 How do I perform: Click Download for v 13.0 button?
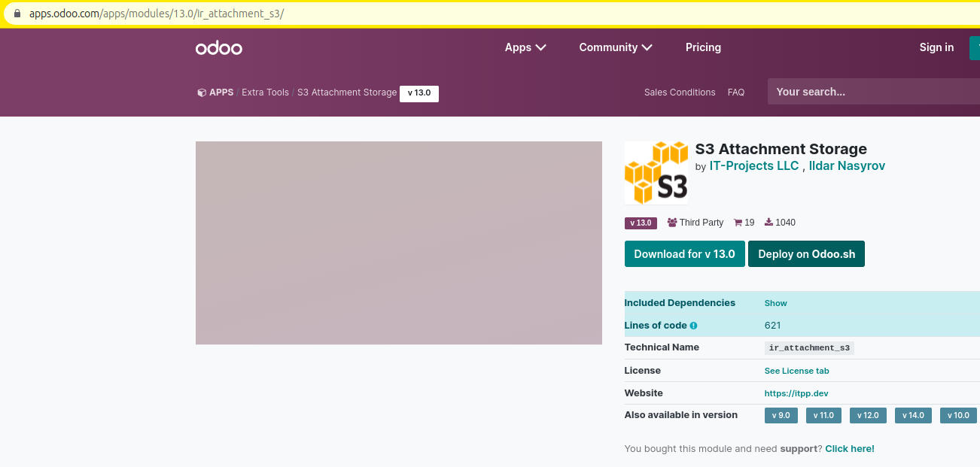(x=684, y=254)
